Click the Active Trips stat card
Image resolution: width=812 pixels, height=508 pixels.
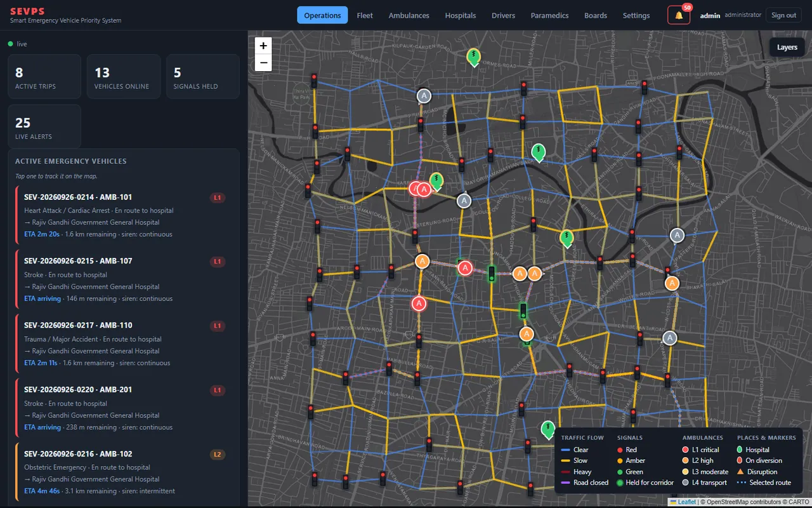[44, 77]
